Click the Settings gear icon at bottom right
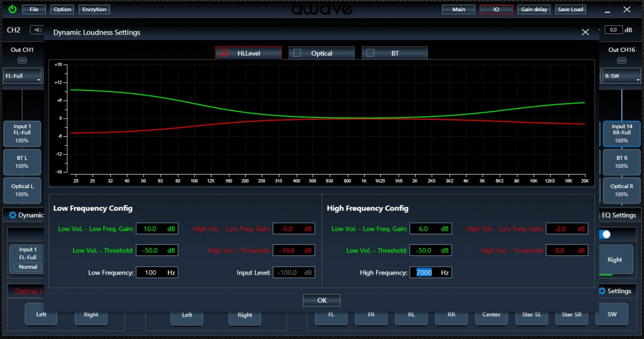This screenshot has width=644, height=339. pyautogui.click(x=602, y=291)
